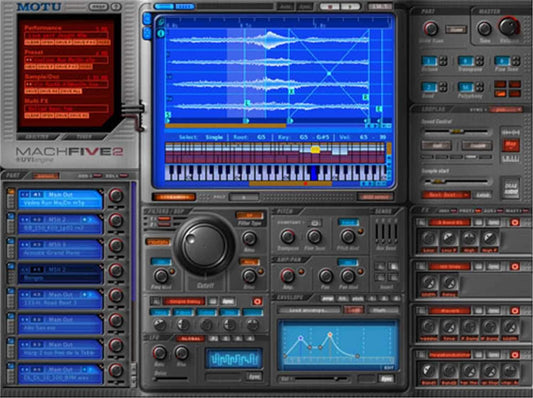Click the orange envelope point at graph peak
Screen dimensions: 533x398
(330, 335)
